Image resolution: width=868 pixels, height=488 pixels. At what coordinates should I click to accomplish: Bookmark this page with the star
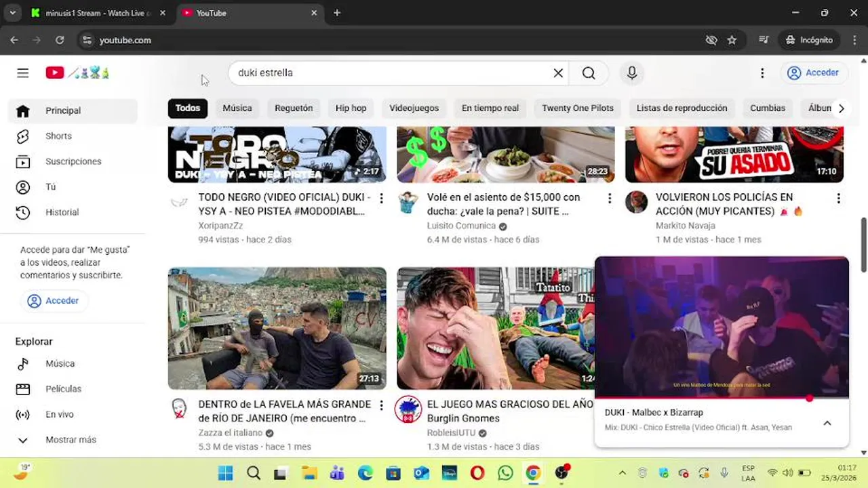(732, 40)
